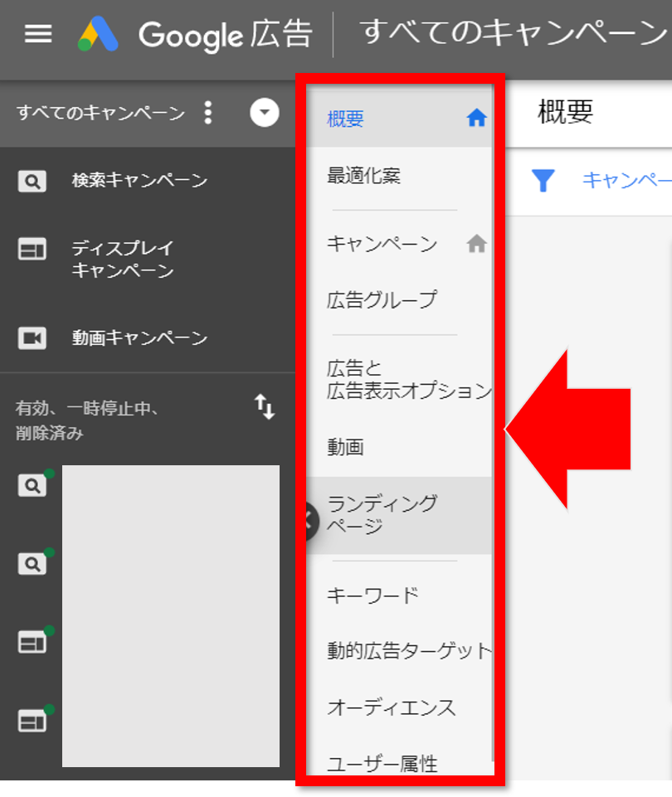Click the 有効、一時停止中、削除済み status filter

[87, 420]
